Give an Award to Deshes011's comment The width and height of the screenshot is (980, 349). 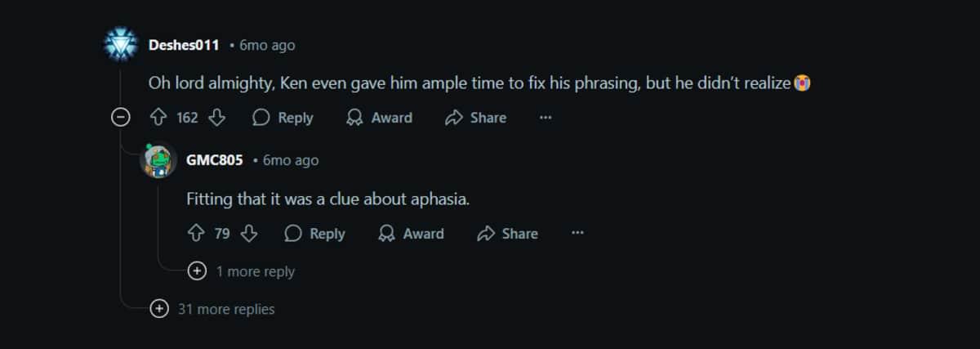379,118
